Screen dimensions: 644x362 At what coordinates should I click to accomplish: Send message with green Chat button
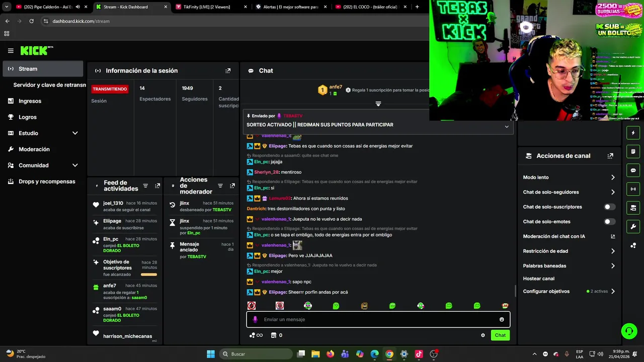(x=500, y=335)
